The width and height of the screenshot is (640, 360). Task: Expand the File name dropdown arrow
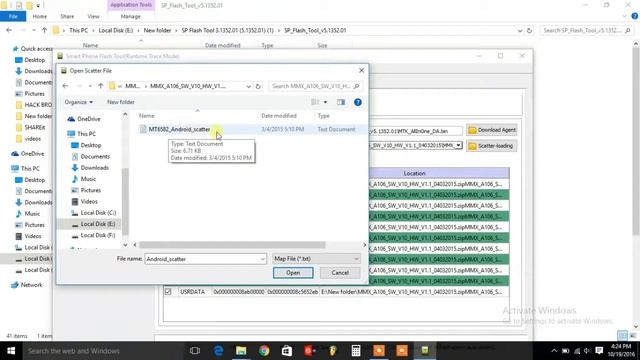pos(262,259)
